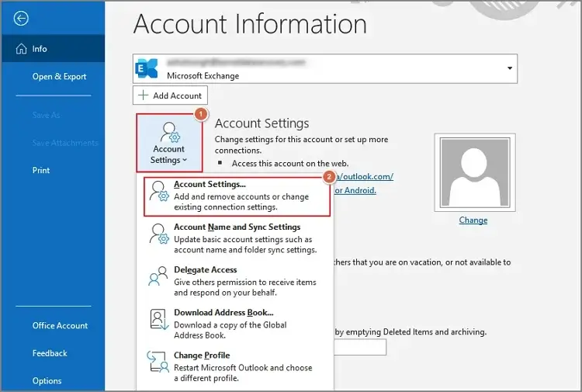Select Print in the sidebar
This screenshot has width=582, height=392.
click(x=41, y=171)
